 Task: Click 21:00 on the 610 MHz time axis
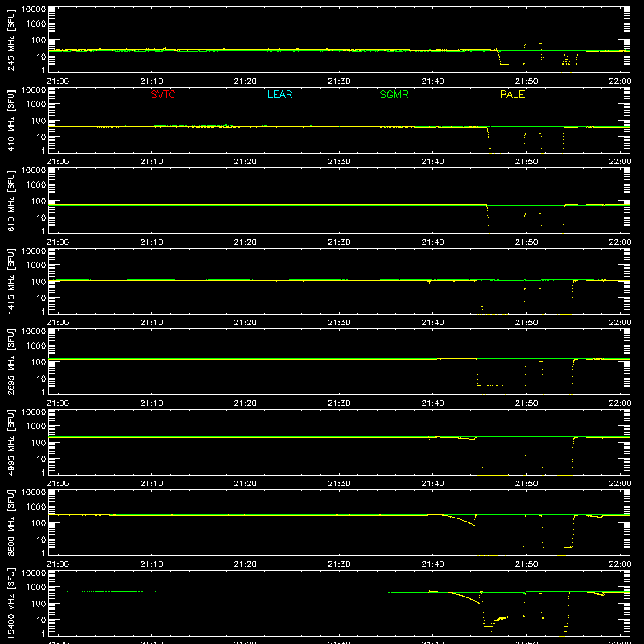tap(58, 242)
